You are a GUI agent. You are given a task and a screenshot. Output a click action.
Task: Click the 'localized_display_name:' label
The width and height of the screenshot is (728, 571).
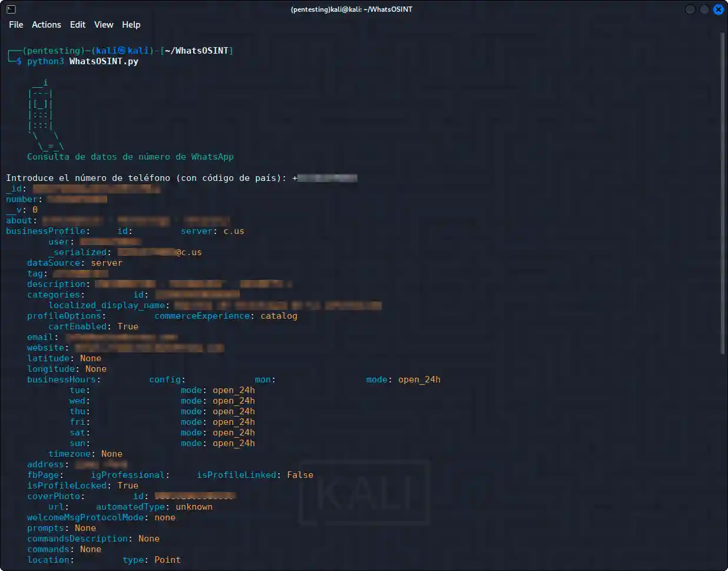pos(110,305)
